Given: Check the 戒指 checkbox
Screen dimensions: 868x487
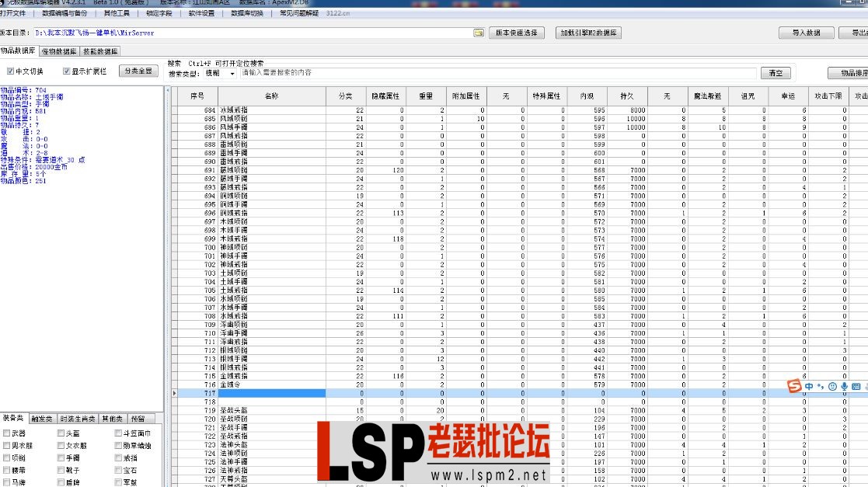Looking at the screenshot, I should point(118,457).
